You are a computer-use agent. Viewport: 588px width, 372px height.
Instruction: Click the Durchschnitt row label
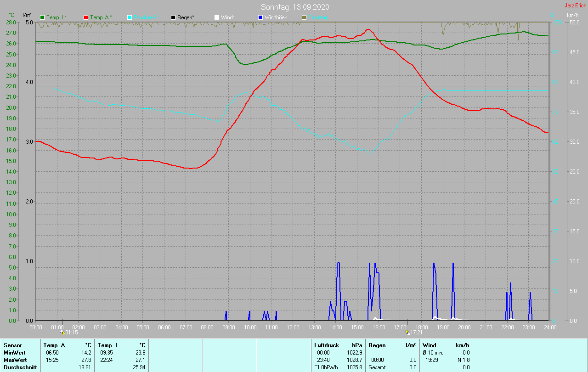[x=20, y=367]
